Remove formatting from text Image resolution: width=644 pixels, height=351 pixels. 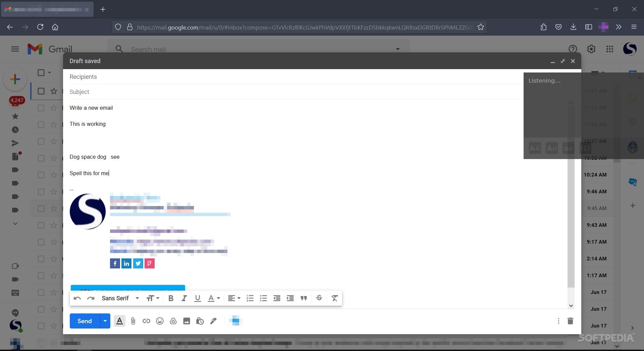pyautogui.click(x=334, y=298)
